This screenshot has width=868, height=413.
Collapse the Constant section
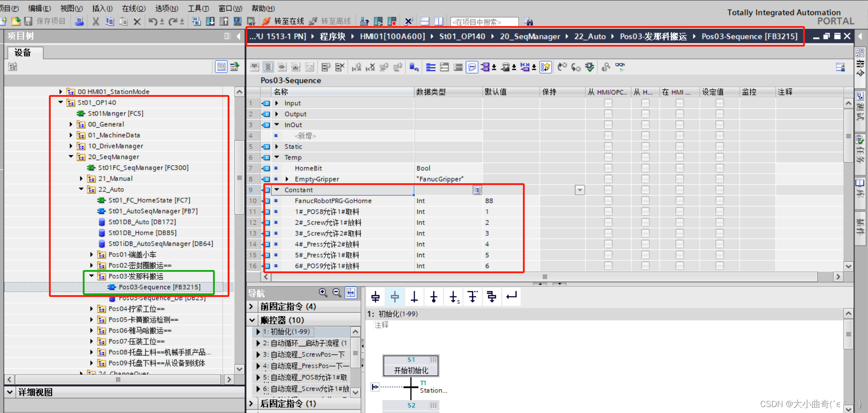[277, 190]
